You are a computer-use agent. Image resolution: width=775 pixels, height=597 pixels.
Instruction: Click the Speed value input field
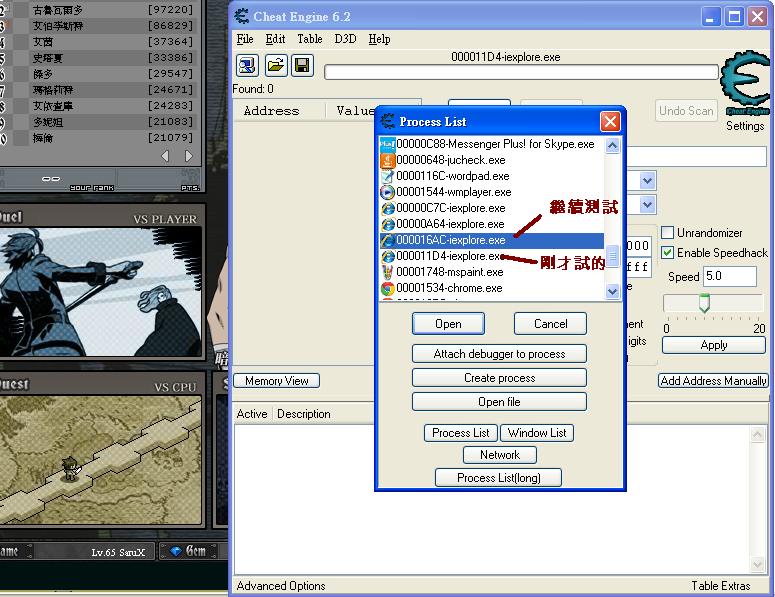click(x=730, y=276)
